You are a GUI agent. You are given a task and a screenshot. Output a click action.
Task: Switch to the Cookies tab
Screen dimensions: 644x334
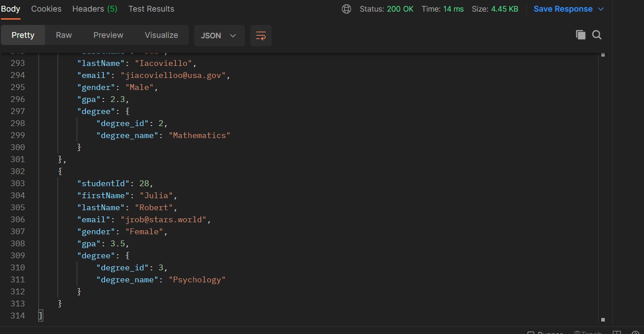(x=46, y=9)
